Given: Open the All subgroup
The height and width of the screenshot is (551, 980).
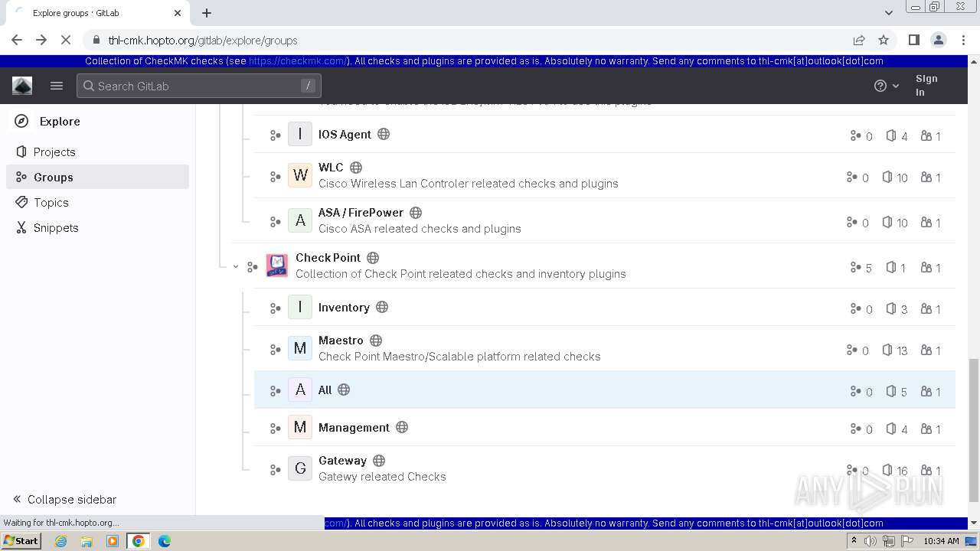Looking at the screenshot, I should (x=325, y=390).
